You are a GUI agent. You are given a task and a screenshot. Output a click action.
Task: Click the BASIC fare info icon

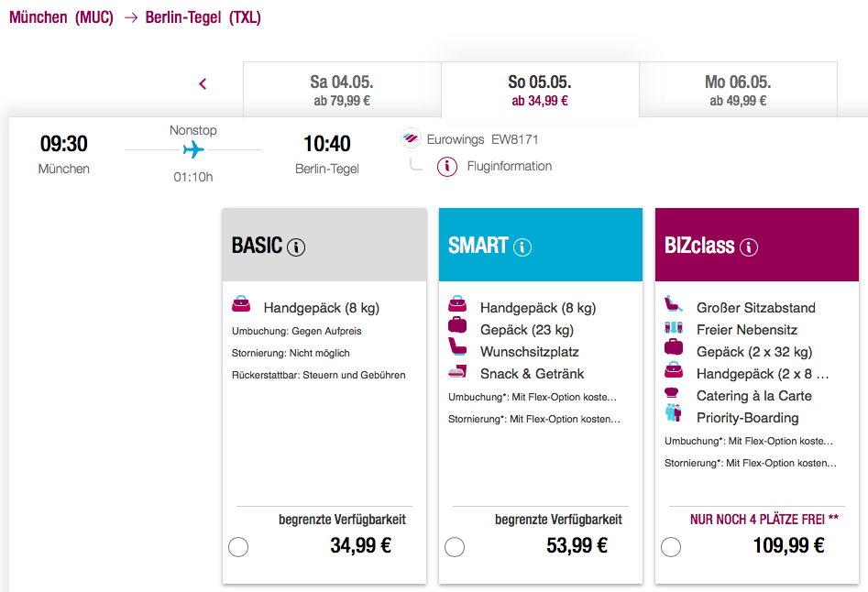click(296, 247)
